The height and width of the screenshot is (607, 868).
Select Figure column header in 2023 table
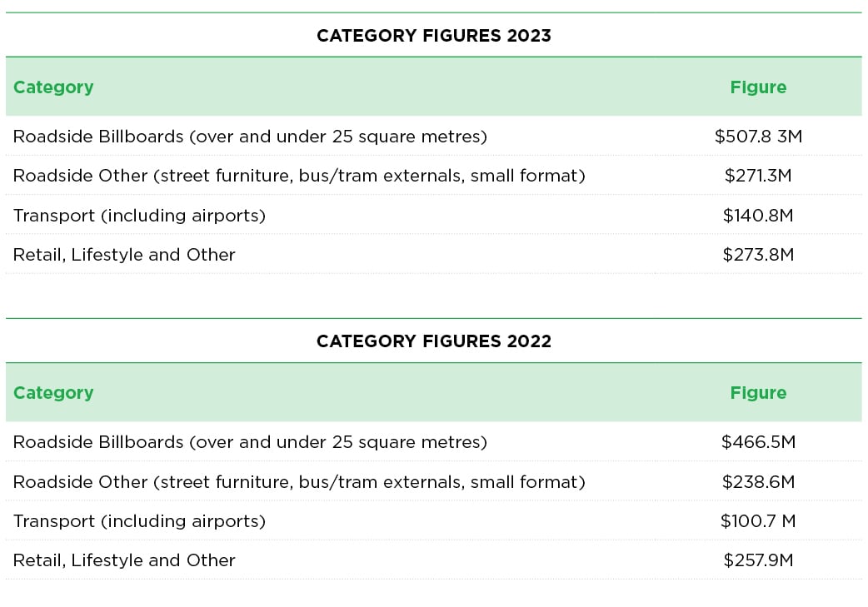pyautogui.click(x=758, y=87)
